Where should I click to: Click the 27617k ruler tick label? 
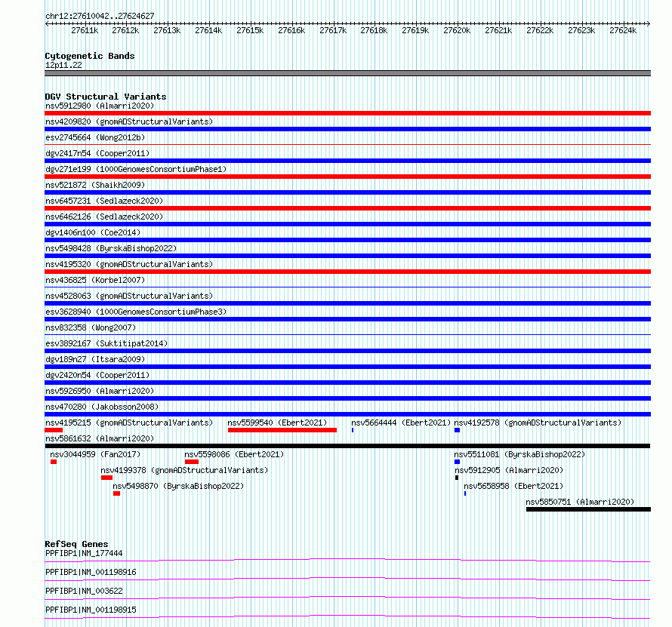tap(333, 30)
